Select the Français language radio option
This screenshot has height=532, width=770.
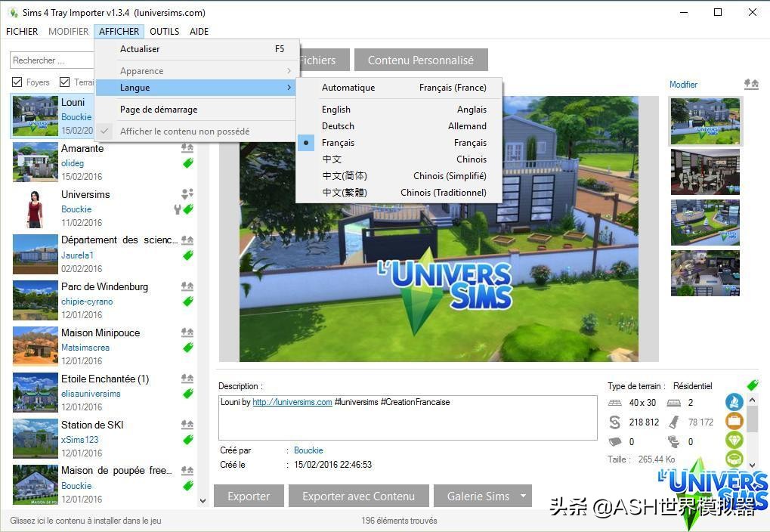[x=400, y=143]
